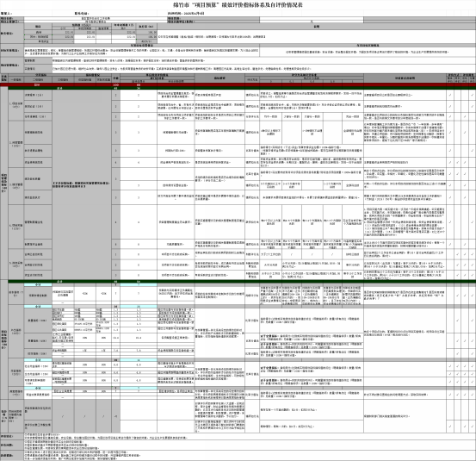476x461 pixels.
Task: Click the 填报人 label in the top-left corner
Action: point(6,14)
